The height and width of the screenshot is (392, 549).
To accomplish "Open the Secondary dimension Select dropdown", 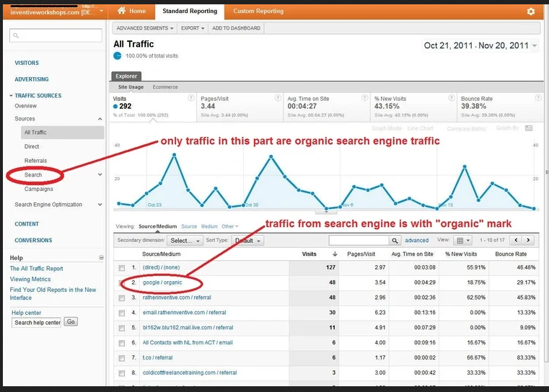I will click(x=185, y=241).
